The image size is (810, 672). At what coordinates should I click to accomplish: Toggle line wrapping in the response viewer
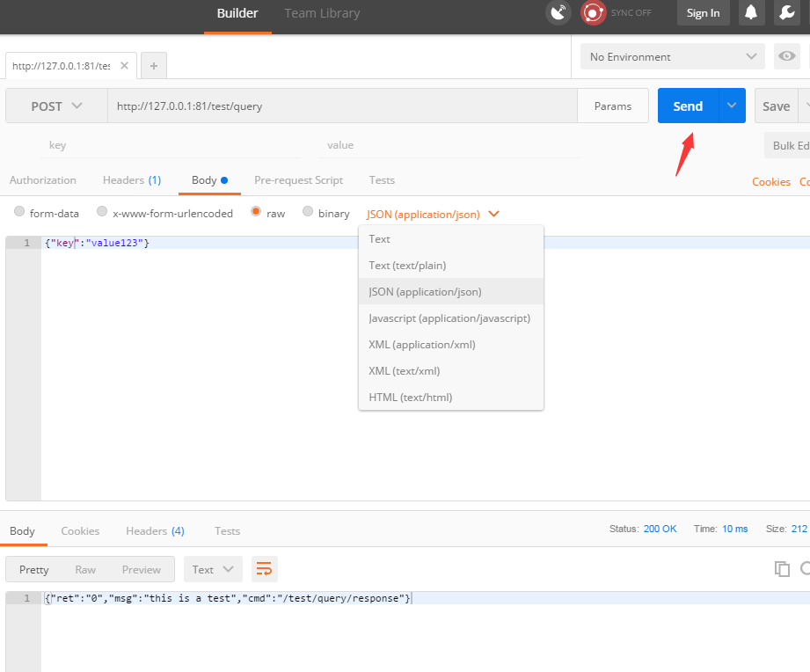(x=264, y=569)
